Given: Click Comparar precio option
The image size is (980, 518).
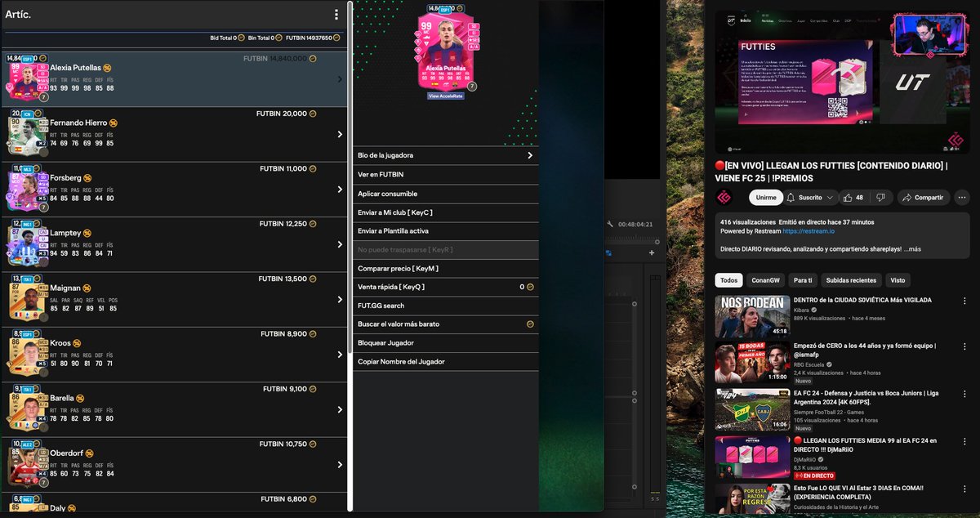Looking at the screenshot, I should 446,268.
